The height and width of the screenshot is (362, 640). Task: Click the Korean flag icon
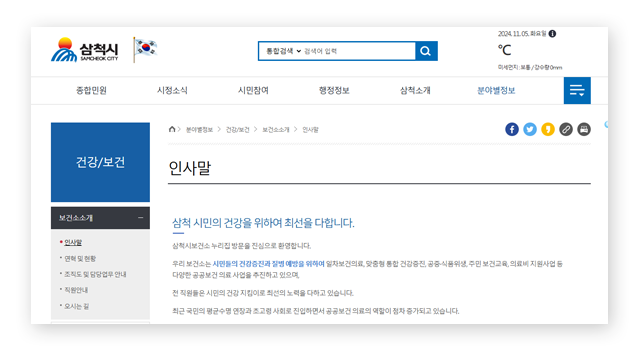145,49
